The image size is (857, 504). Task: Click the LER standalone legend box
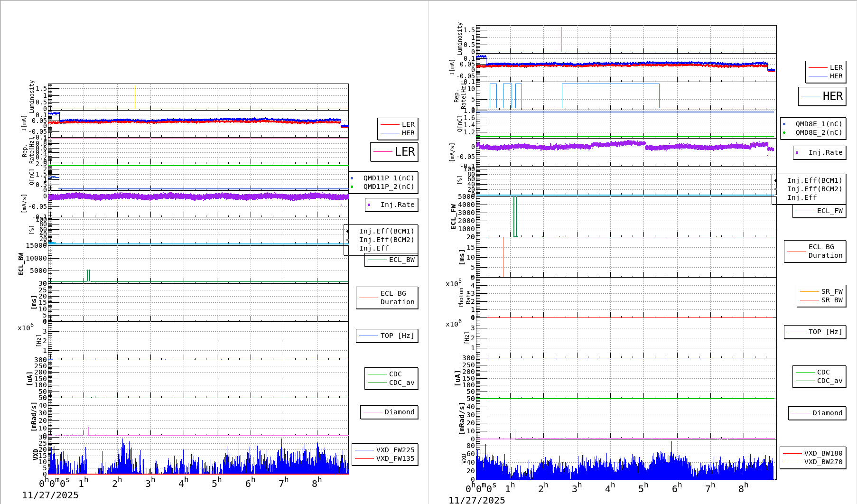[394, 152]
